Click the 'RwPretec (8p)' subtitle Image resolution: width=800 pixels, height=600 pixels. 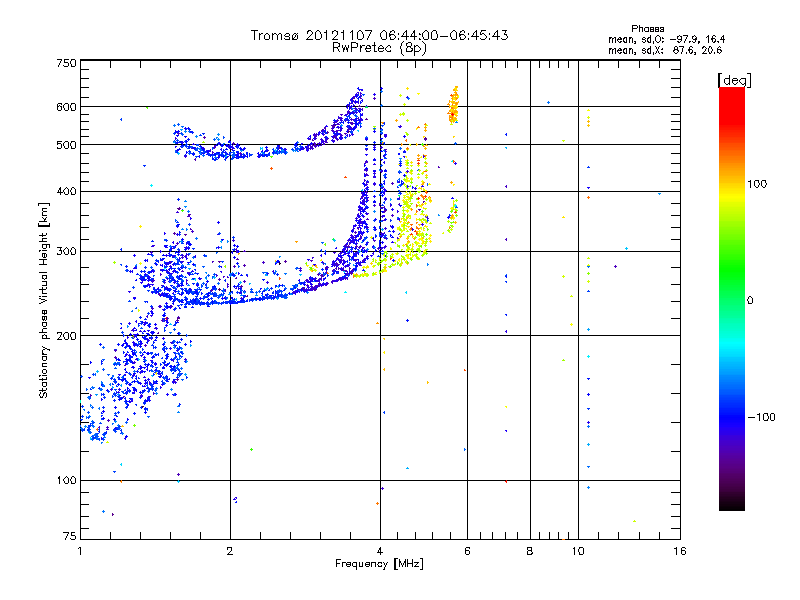point(379,48)
